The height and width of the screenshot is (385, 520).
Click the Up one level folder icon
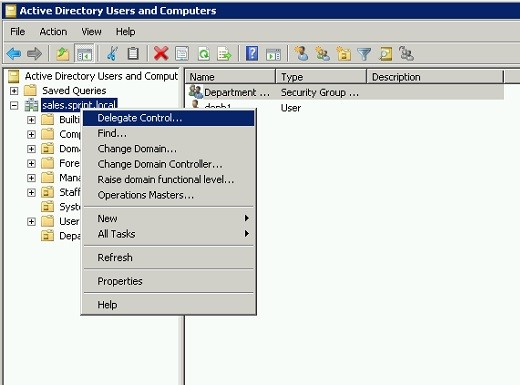pos(62,53)
